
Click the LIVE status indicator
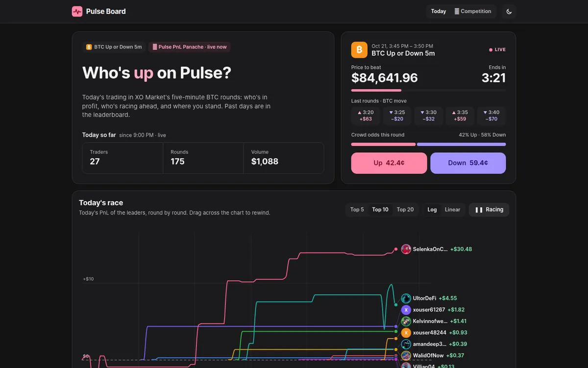pyautogui.click(x=497, y=50)
